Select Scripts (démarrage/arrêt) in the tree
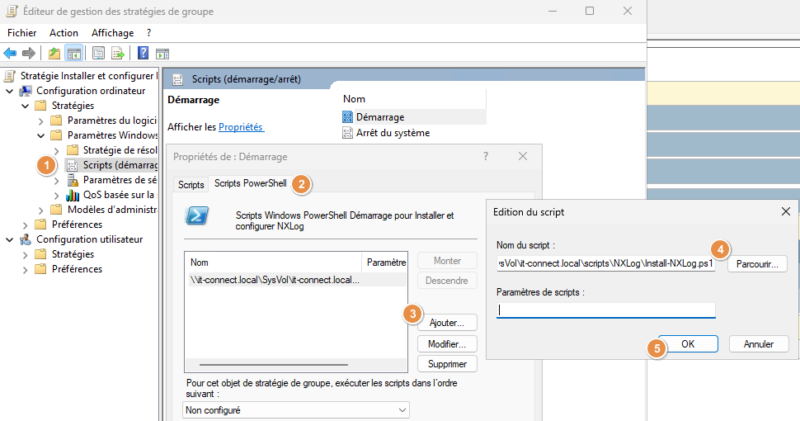This screenshot has width=800, height=421. click(x=120, y=165)
